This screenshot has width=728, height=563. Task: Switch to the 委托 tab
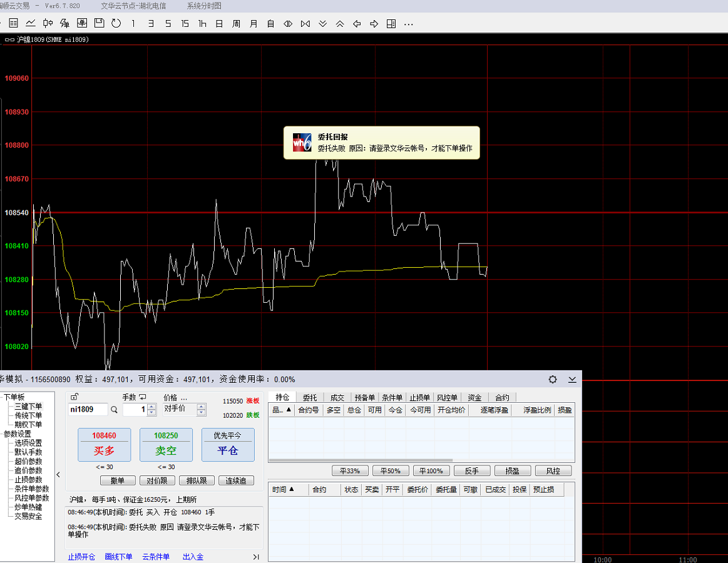[309, 397]
